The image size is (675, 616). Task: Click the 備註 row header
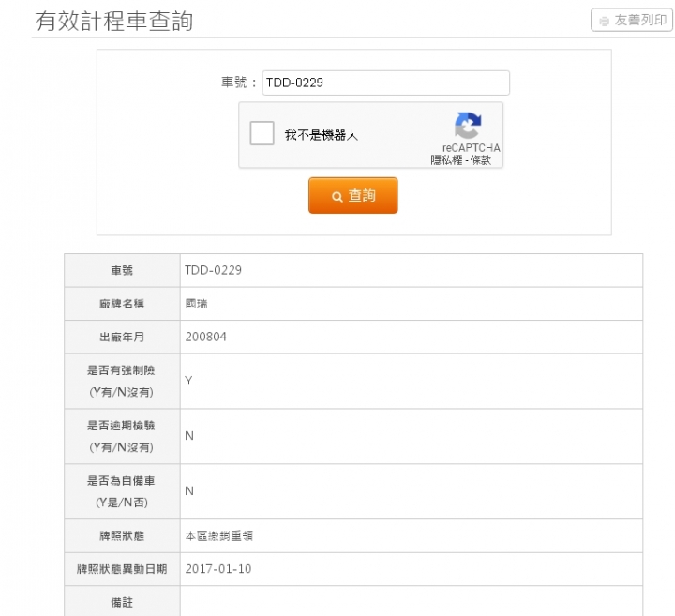click(x=122, y=602)
